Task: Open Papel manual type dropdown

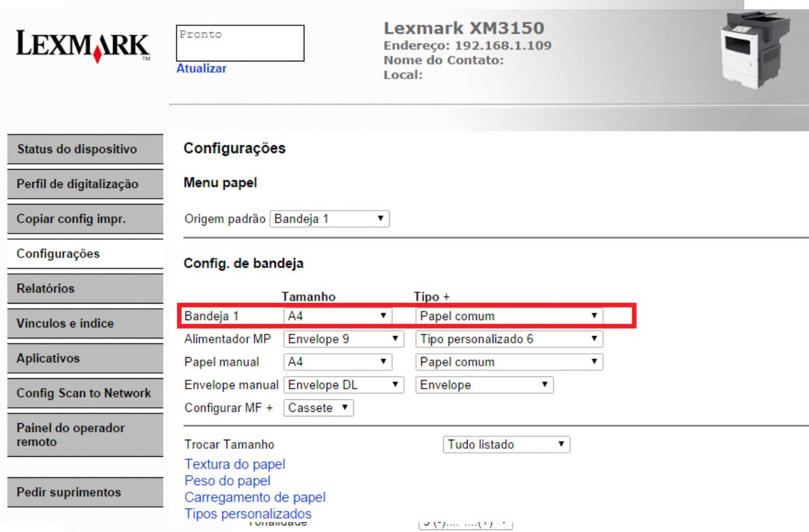Action: (509, 362)
